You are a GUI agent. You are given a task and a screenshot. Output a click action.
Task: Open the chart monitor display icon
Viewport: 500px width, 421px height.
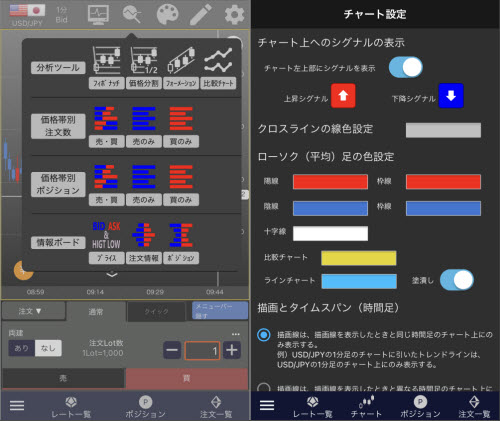pos(98,15)
